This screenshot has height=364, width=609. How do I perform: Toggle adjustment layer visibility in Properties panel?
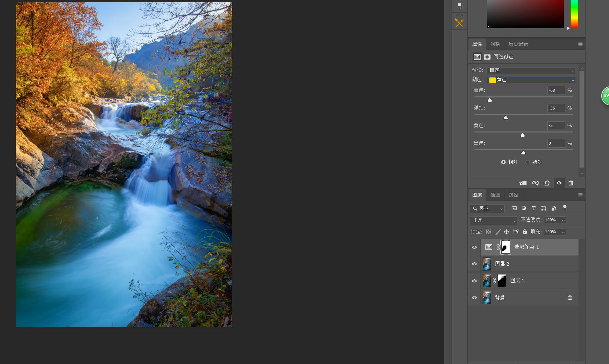coord(559,183)
